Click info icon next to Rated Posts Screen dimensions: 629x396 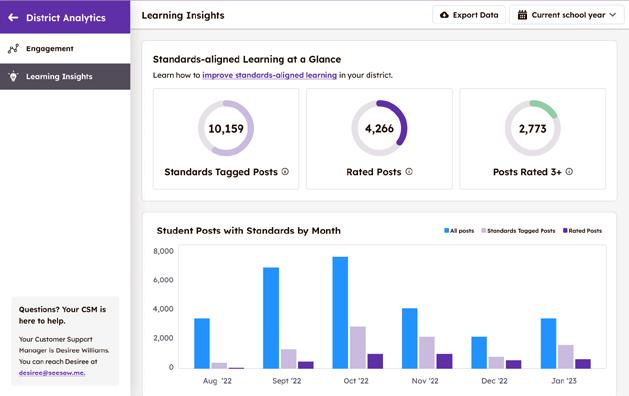point(409,172)
